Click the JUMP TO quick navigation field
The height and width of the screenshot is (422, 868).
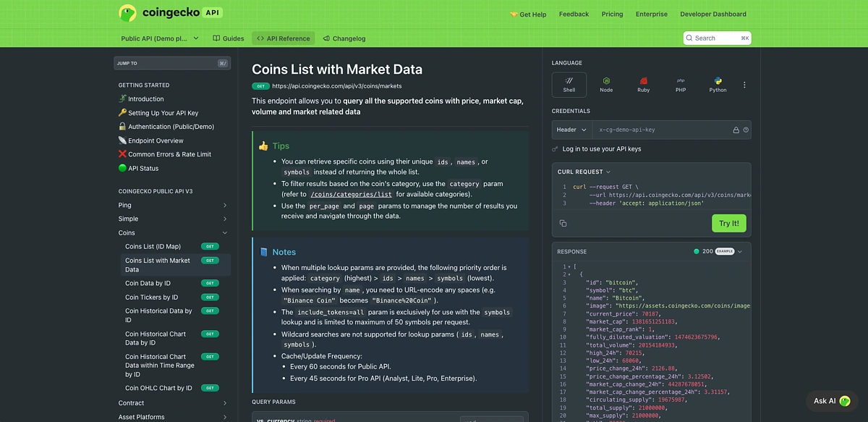[x=172, y=63]
